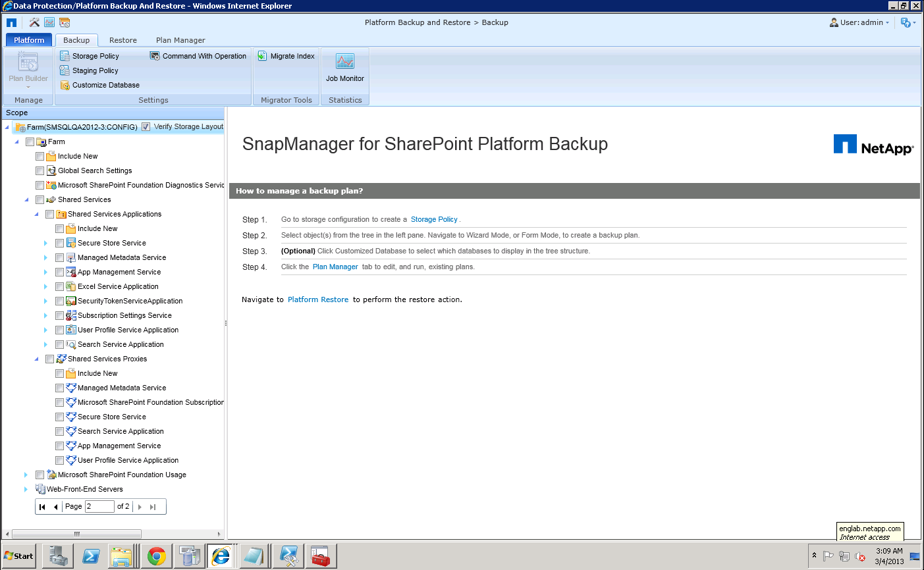Expand the App Management Service under Shared Services Applications
Screen dimensions: 924x570
pyautogui.click(x=45, y=272)
